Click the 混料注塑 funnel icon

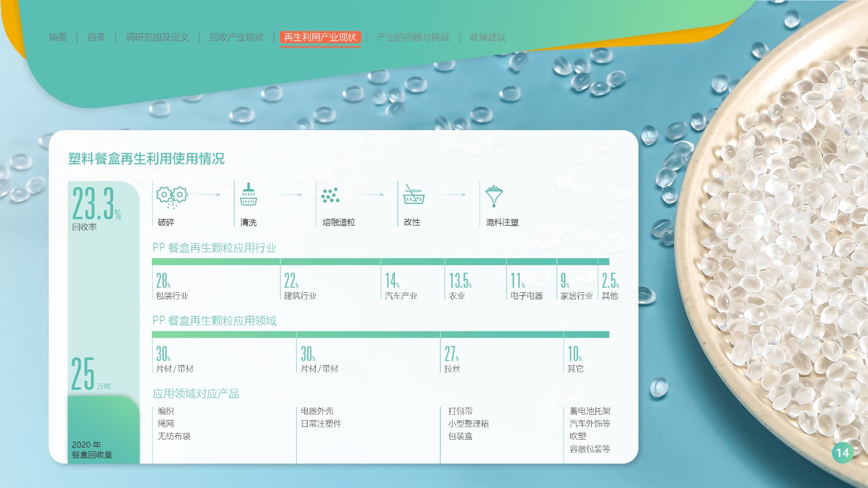(x=494, y=196)
